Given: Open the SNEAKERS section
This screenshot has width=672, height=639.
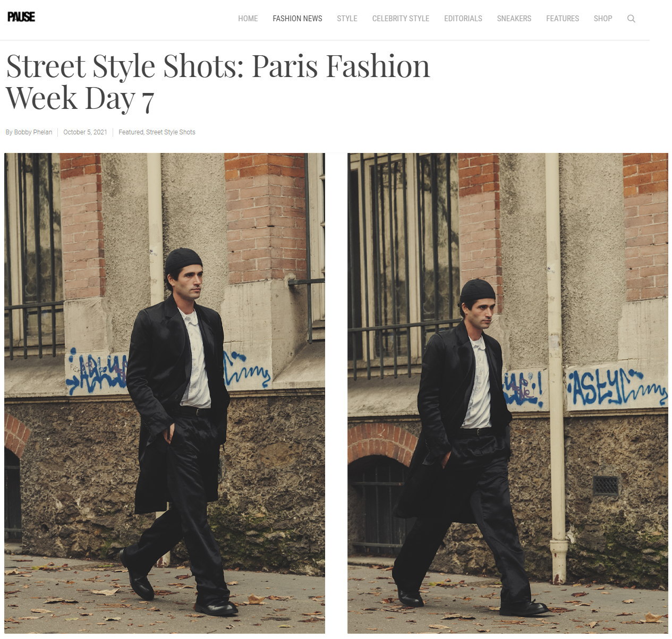Looking at the screenshot, I should tap(514, 19).
